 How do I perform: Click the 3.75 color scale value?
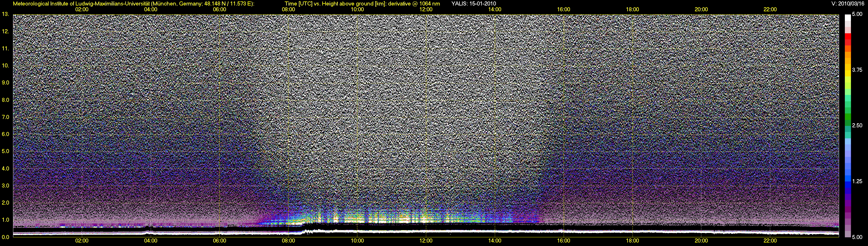pyautogui.click(x=857, y=70)
